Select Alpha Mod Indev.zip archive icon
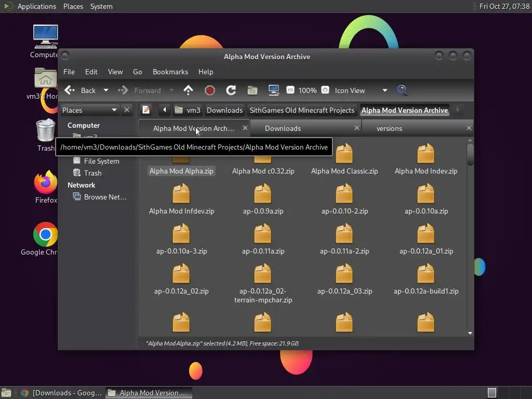The height and width of the screenshot is (399, 532). [x=426, y=153]
